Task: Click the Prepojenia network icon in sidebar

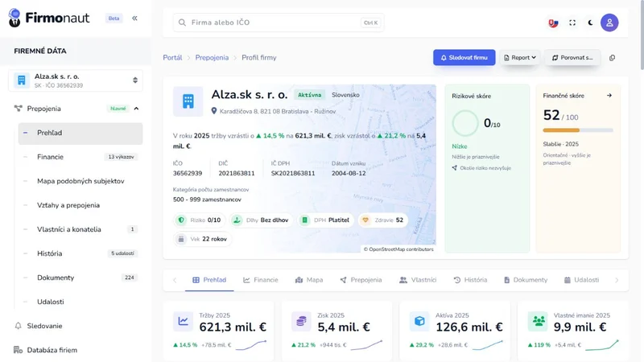Action: (18, 109)
